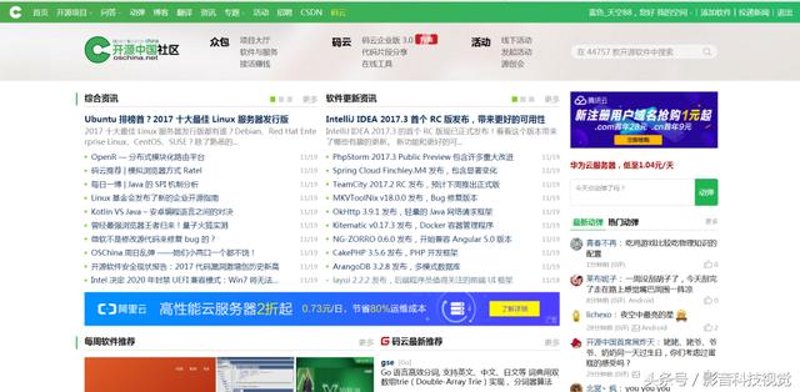
Task: Open IntelliJ IDEA 2017.3 RC headline
Action: pyautogui.click(x=435, y=119)
